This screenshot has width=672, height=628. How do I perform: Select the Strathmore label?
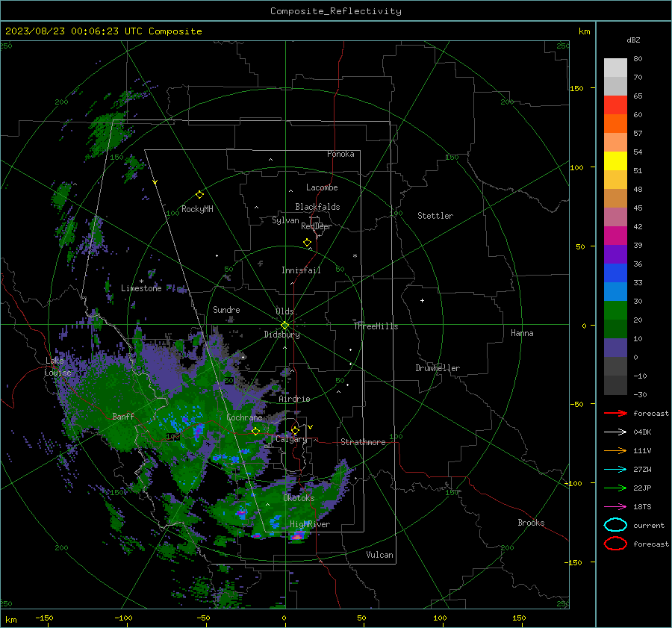coord(363,442)
